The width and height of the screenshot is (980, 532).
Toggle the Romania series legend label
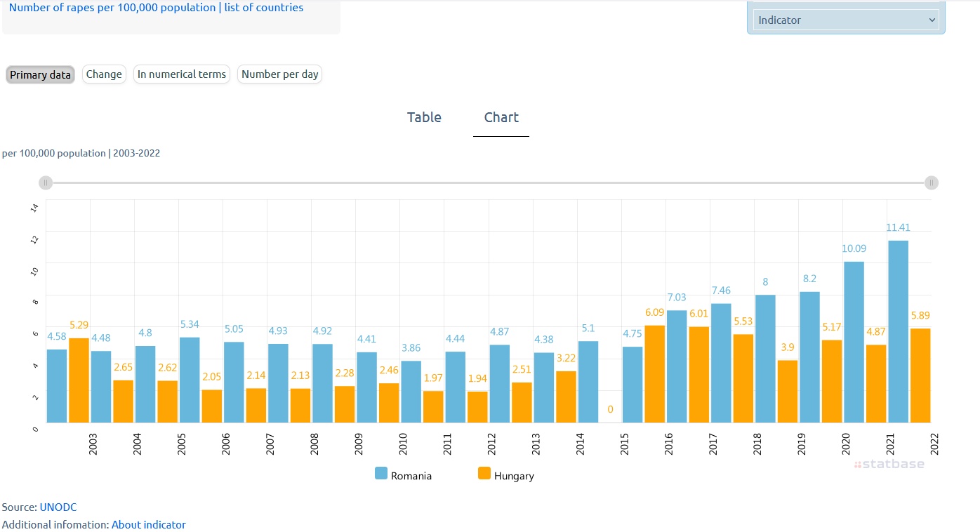click(x=411, y=476)
